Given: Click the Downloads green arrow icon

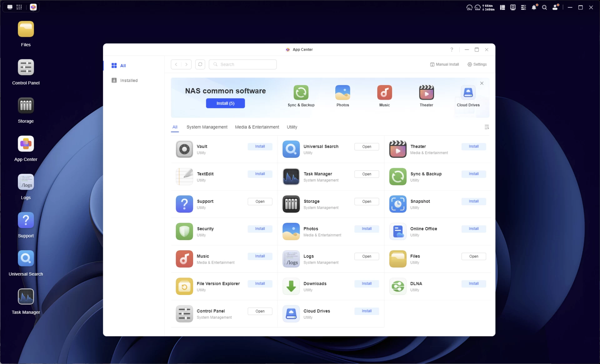Looking at the screenshot, I should 291,287.
